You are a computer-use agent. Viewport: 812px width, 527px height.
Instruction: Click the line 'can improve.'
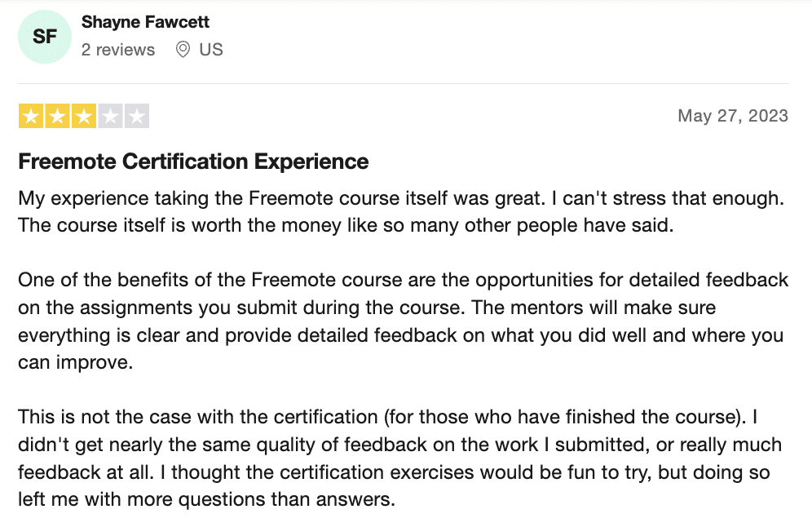point(76,363)
